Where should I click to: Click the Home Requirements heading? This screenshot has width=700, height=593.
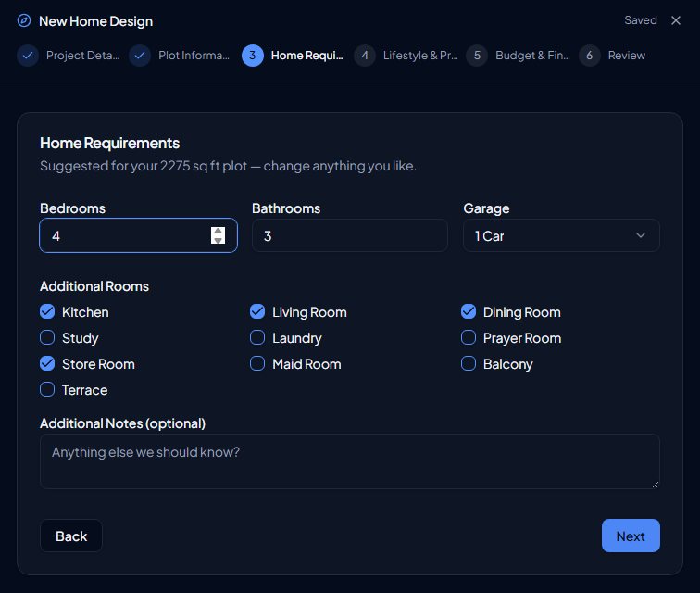110,143
